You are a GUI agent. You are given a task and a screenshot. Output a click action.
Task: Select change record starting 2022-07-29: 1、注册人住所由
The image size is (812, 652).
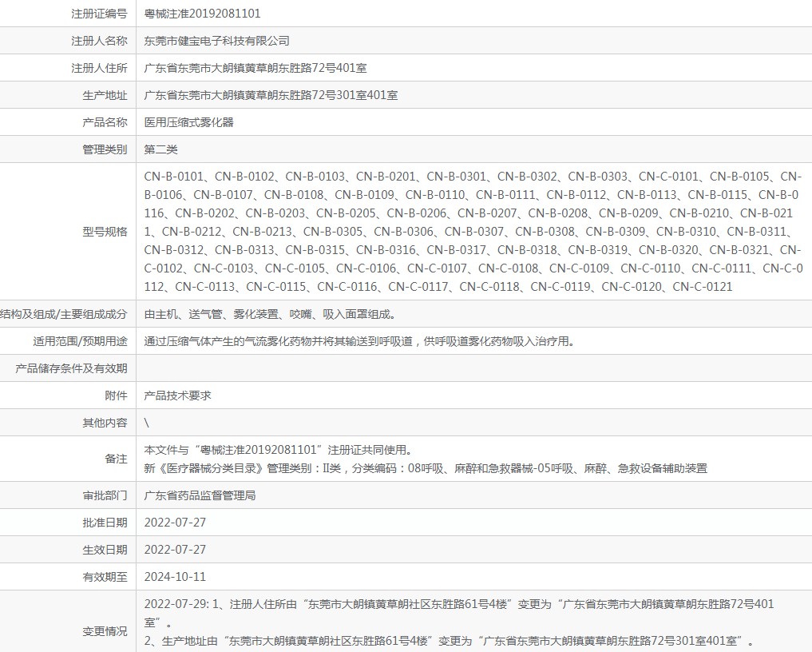[459, 613]
